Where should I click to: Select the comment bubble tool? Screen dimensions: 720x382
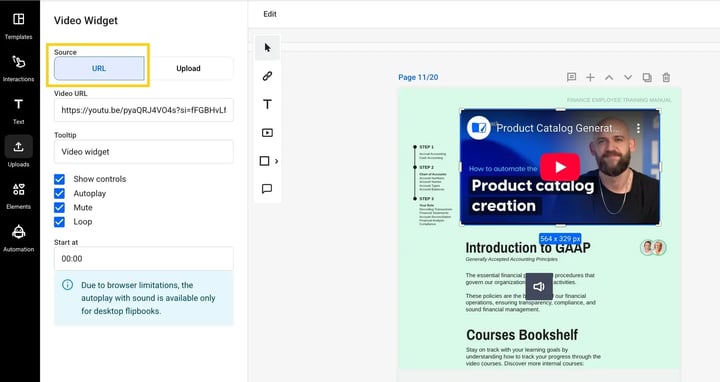pos(267,189)
